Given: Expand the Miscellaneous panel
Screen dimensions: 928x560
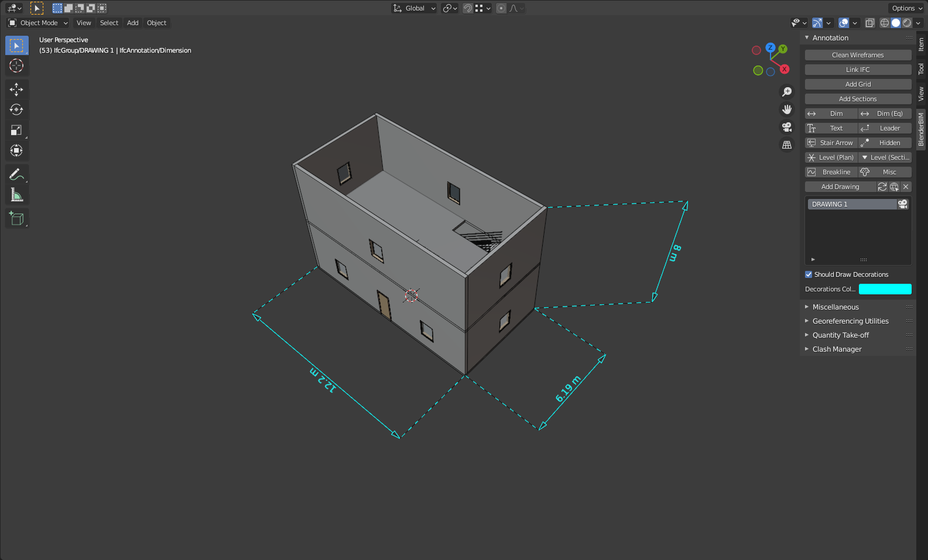Looking at the screenshot, I should 858,307.
